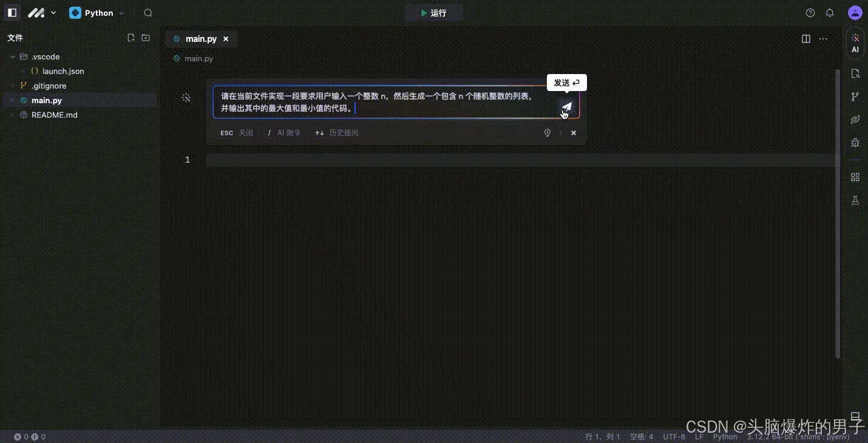Toggle the split editor layout icon
Screen dimensions: 868x443
(805, 38)
